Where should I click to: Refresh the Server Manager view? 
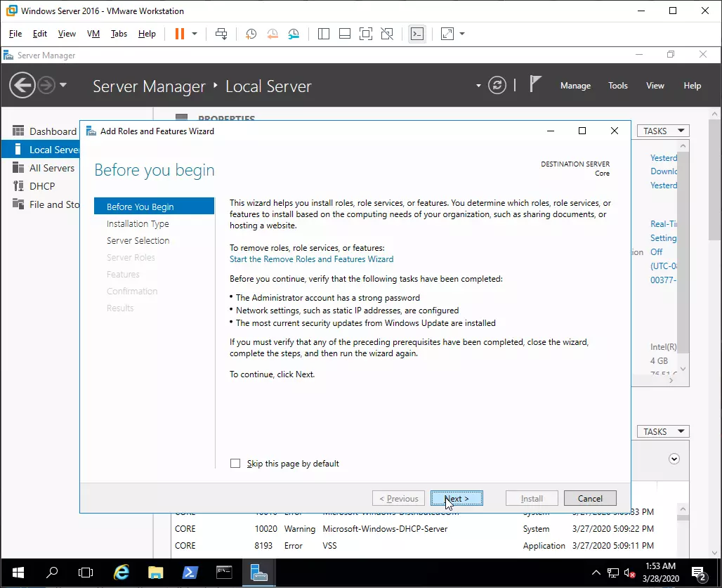tap(497, 85)
